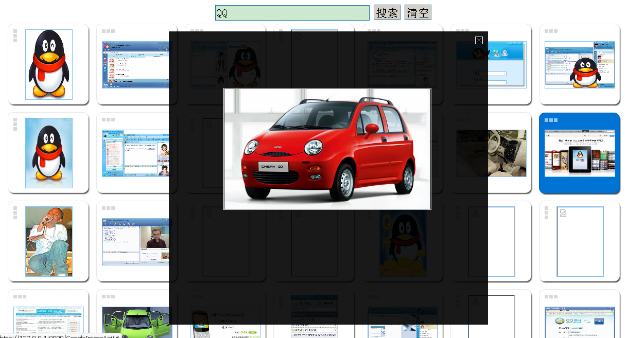Viewport: 644px width, 338px height.
Task: Click the 搜索 search button
Action: coord(387,13)
